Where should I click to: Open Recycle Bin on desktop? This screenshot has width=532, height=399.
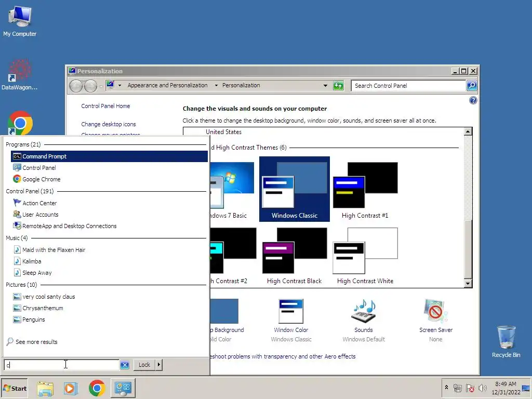pyautogui.click(x=506, y=341)
